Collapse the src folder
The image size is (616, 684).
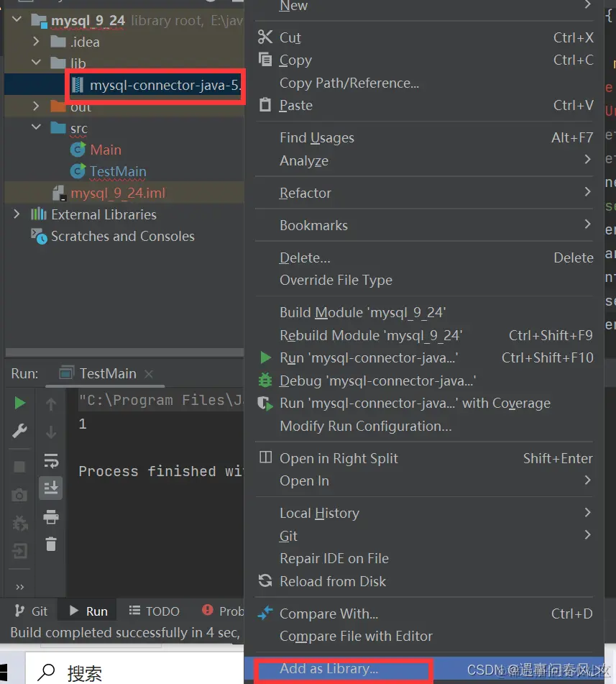(x=36, y=127)
